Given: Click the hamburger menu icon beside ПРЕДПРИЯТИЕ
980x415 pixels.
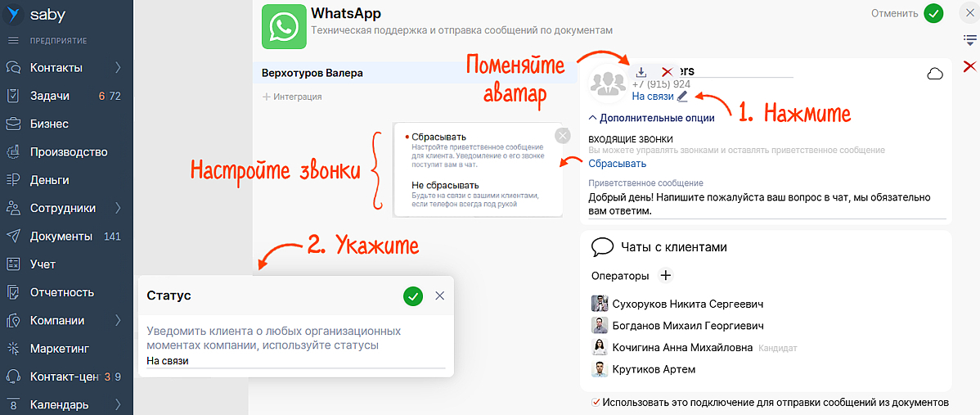Looking at the screenshot, I should tap(13, 41).
